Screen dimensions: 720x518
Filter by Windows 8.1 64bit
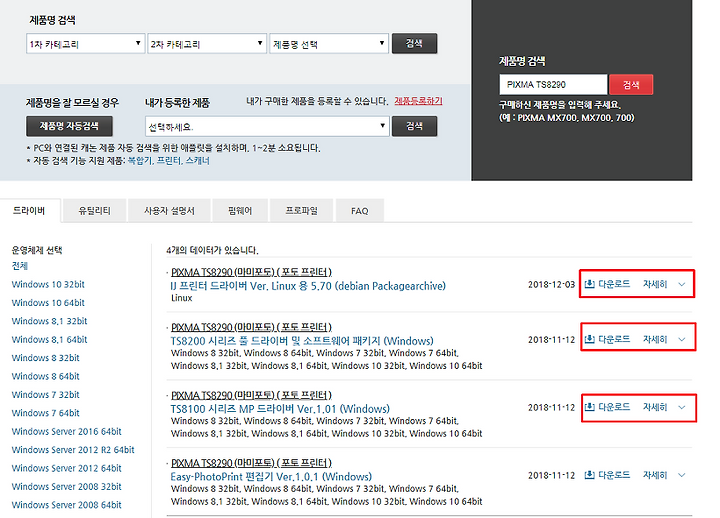pyautogui.click(x=49, y=339)
